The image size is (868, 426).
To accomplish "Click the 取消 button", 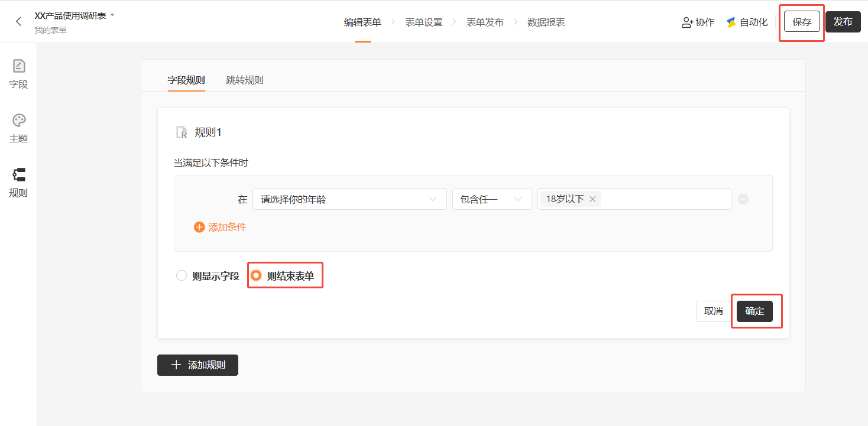I will point(714,311).
